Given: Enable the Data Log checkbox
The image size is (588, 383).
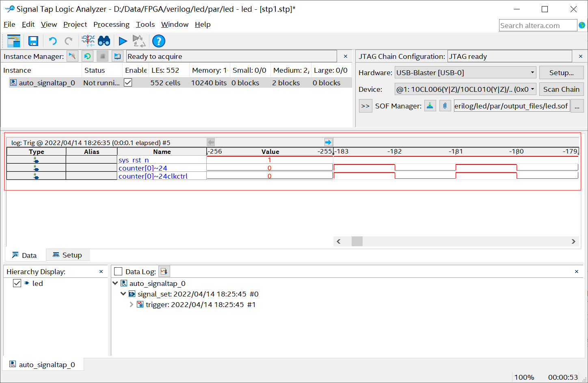Looking at the screenshot, I should coord(118,271).
